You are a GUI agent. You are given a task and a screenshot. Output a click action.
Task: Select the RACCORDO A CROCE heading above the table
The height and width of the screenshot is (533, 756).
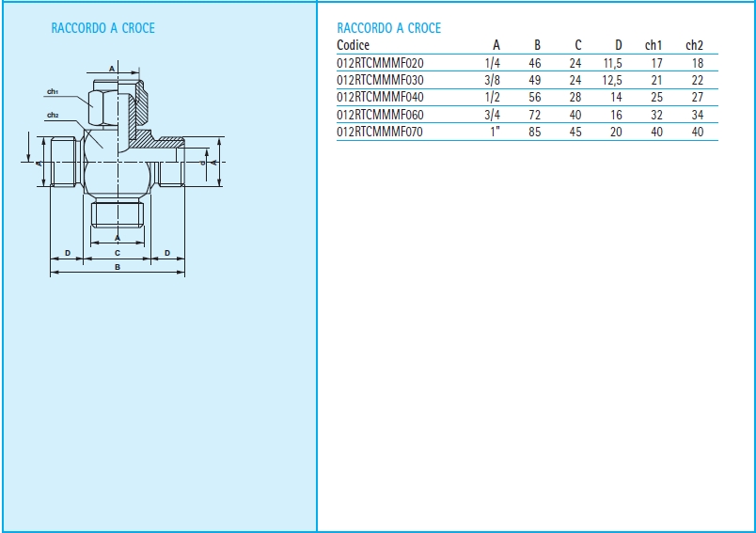coord(389,28)
